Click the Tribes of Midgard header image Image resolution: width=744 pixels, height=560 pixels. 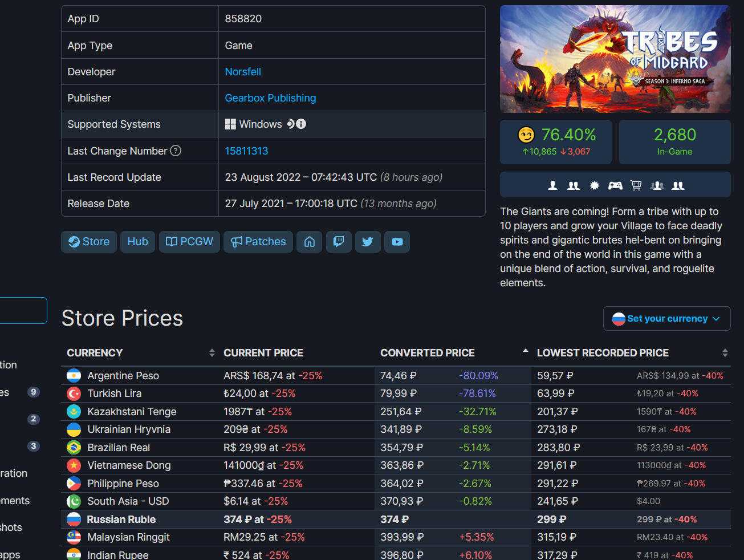coord(615,59)
